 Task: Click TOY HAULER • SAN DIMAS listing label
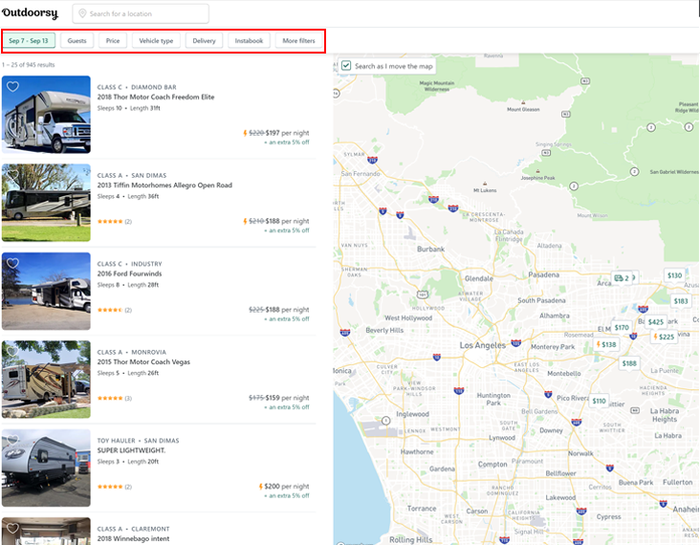[x=138, y=441]
